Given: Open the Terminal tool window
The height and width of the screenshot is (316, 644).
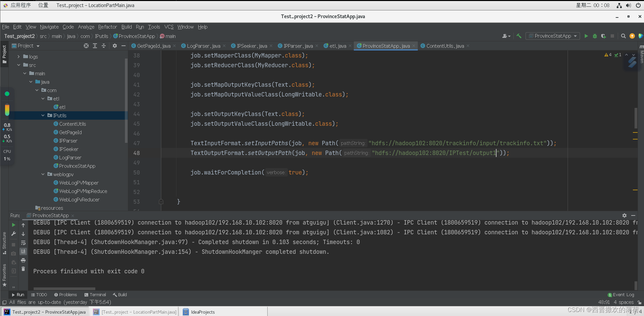Looking at the screenshot, I should (x=95, y=295).
